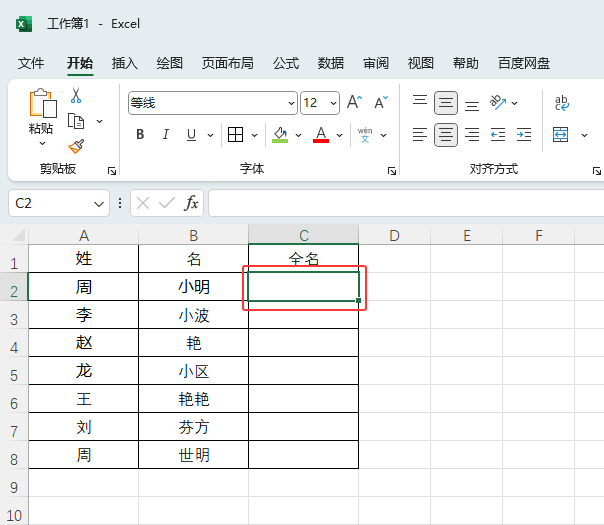Increase font size with larger A
604x525 pixels.
click(x=354, y=102)
